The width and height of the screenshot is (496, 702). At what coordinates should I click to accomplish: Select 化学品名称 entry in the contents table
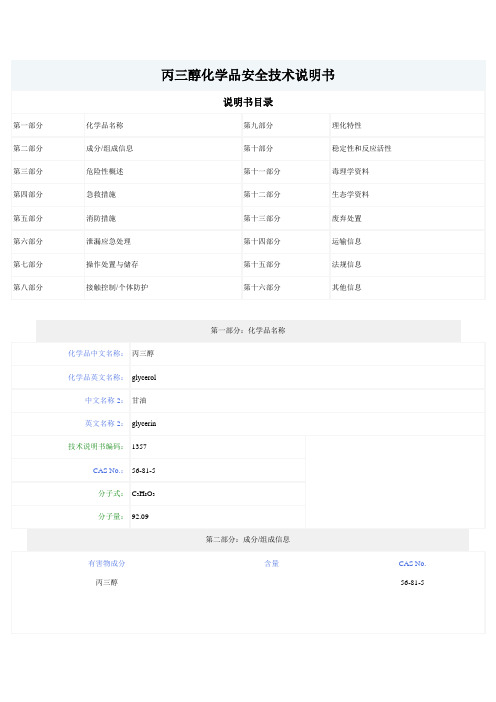point(105,125)
